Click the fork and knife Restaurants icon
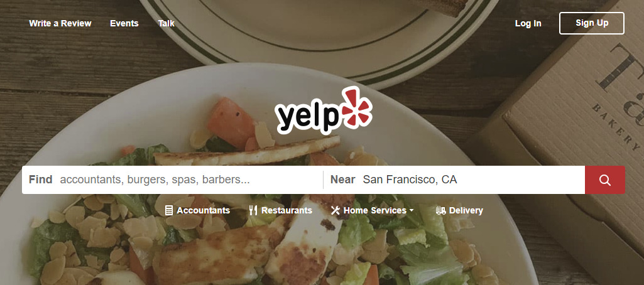644x285 pixels. 253,210
